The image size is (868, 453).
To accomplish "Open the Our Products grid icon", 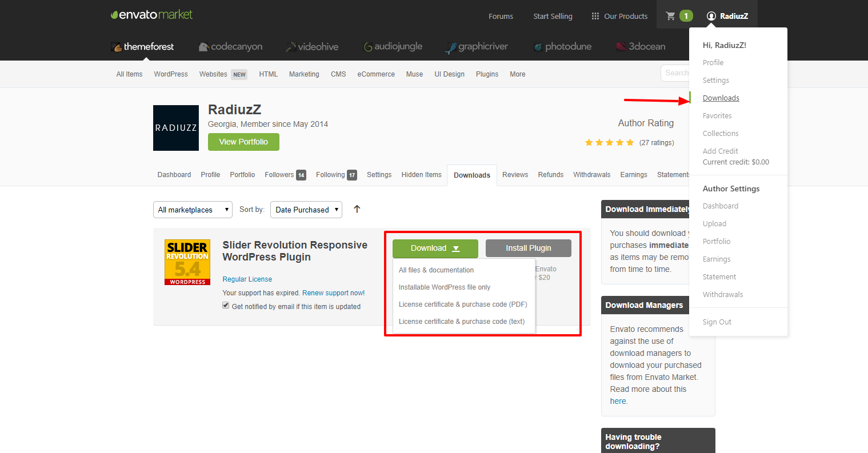I will click(x=595, y=16).
